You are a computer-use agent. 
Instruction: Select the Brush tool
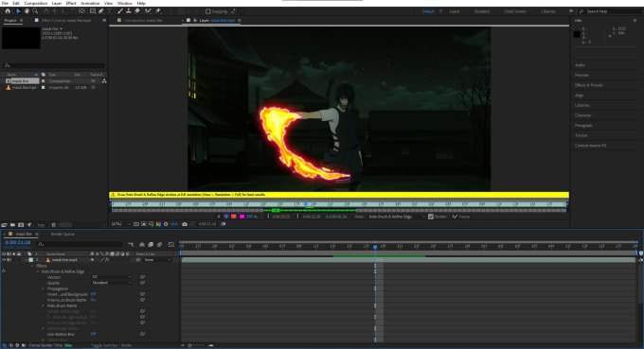tap(120, 11)
